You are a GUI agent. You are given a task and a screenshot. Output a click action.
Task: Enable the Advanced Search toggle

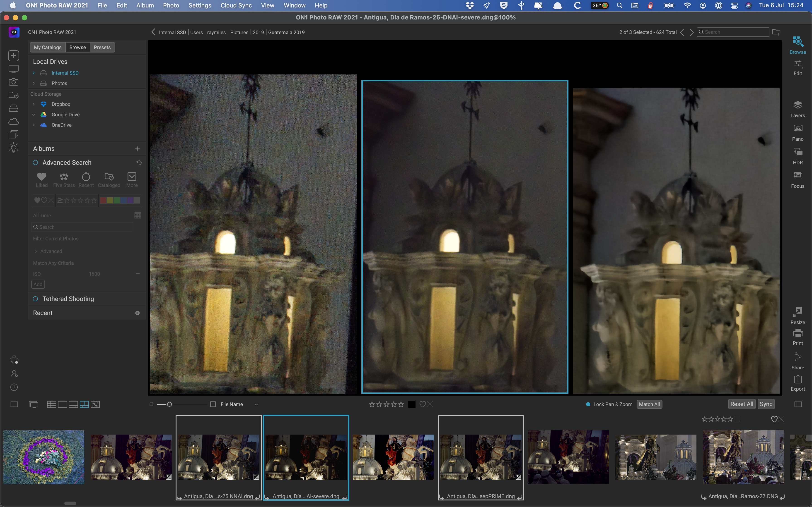(35, 163)
